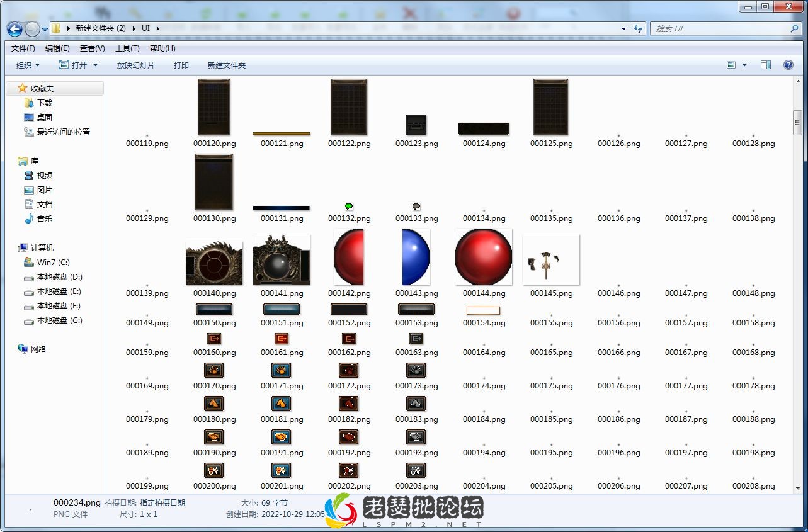Expand the 组织 dropdown
Viewport: 808px width, 532px height.
pyautogui.click(x=28, y=65)
